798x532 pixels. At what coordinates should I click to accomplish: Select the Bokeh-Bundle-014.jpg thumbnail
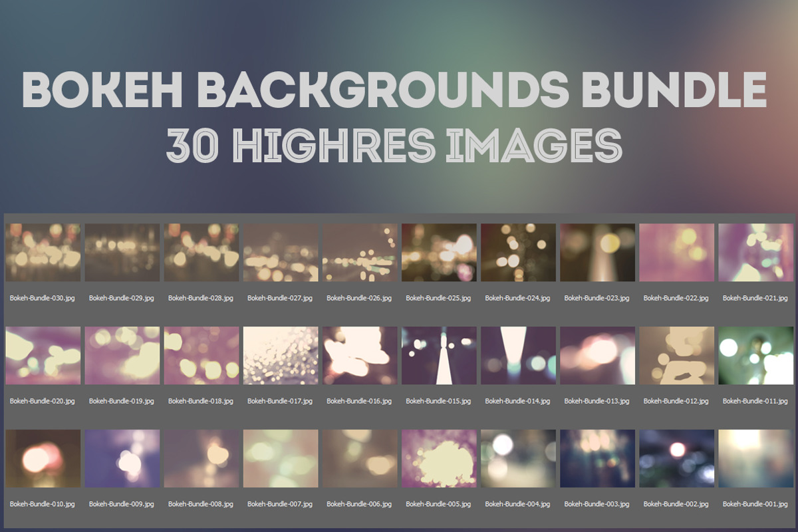click(x=518, y=356)
